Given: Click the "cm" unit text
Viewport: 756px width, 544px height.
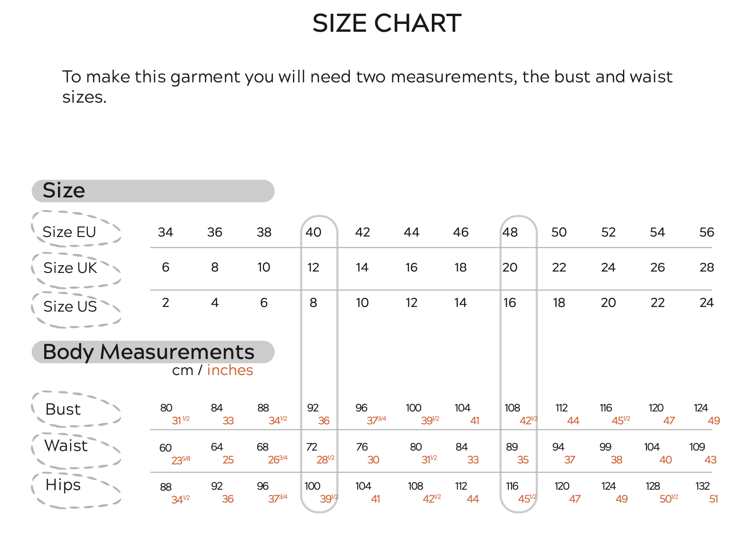Looking at the screenshot, I should pyautogui.click(x=182, y=370).
